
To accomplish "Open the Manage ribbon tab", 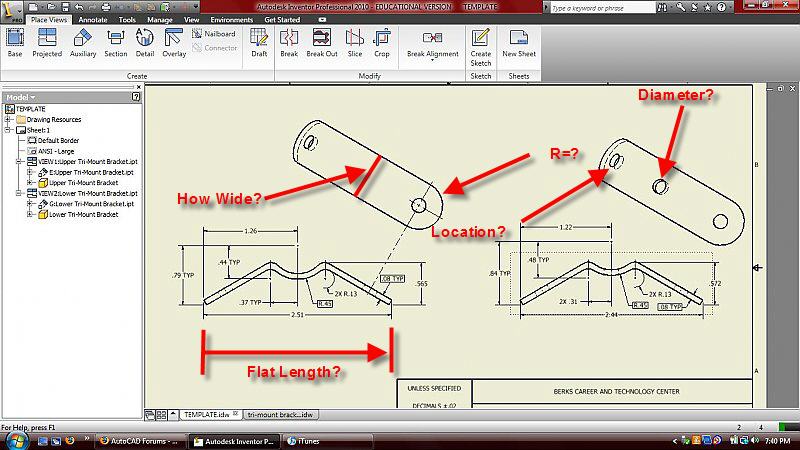I will [x=160, y=20].
